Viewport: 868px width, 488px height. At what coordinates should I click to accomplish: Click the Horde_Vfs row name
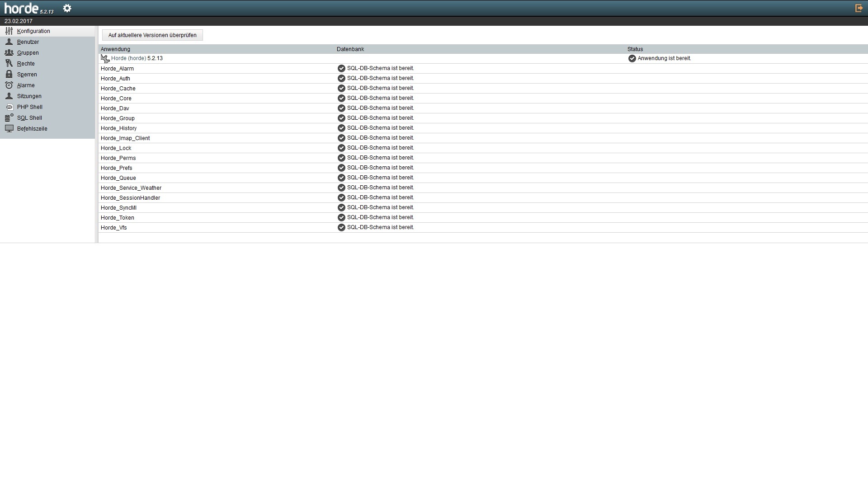pyautogui.click(x=113, y=228)
